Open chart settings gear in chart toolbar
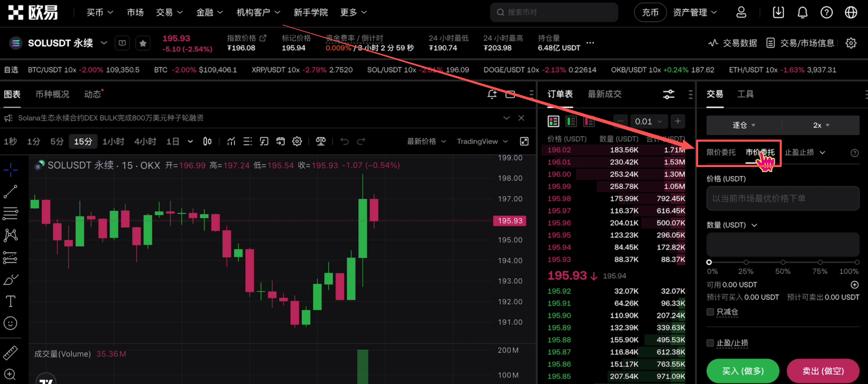Image resolution: width=868 pixels, height=384 pixels. pyautogui.click(x=297, y=142)
